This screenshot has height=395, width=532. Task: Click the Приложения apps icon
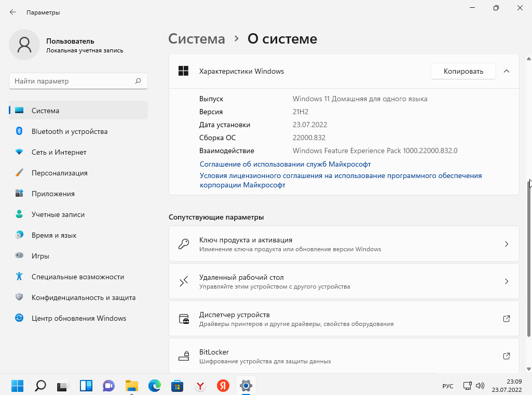(19, 193)
